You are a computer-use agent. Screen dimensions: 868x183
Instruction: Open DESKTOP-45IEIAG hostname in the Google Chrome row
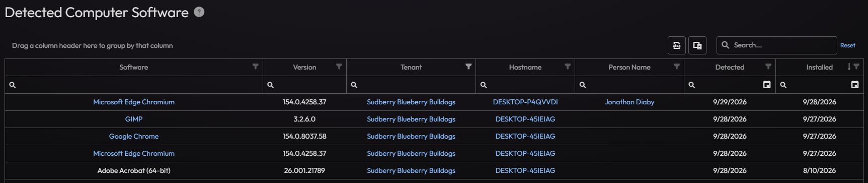tap(525, 136)
